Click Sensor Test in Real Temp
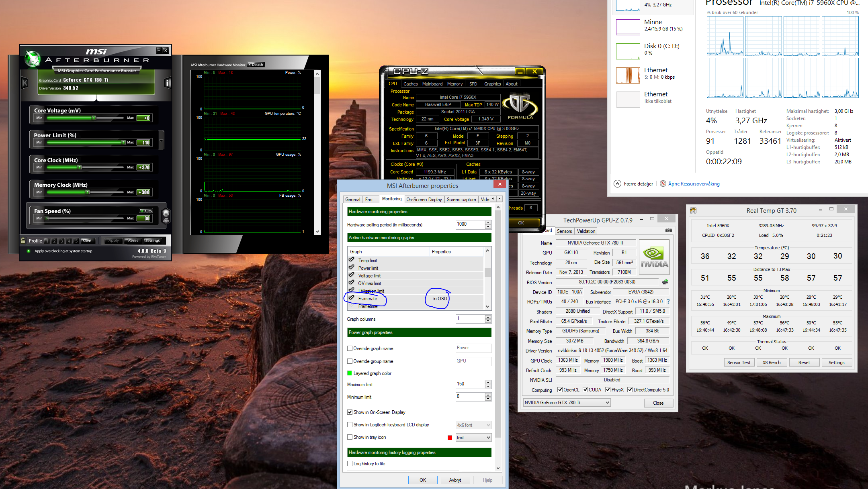 tap(739, 362)
